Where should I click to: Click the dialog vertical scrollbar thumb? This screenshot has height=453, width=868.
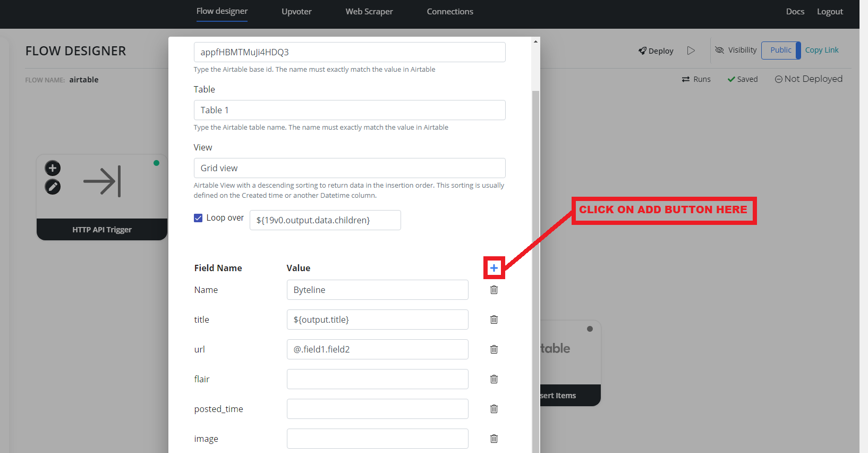535,271
